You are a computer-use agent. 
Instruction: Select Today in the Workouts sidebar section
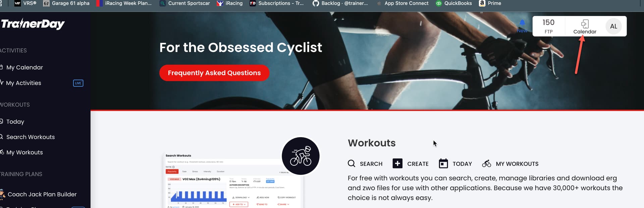click(x=15, y=121)
